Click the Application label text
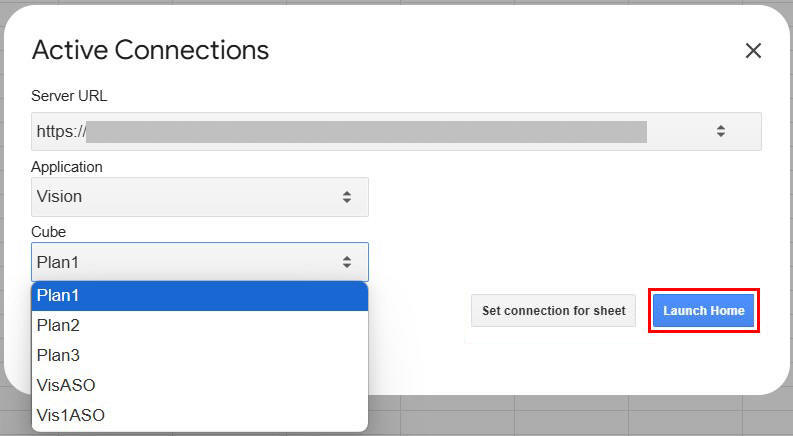This screenshot has width=793, height=436. (67, 167)
